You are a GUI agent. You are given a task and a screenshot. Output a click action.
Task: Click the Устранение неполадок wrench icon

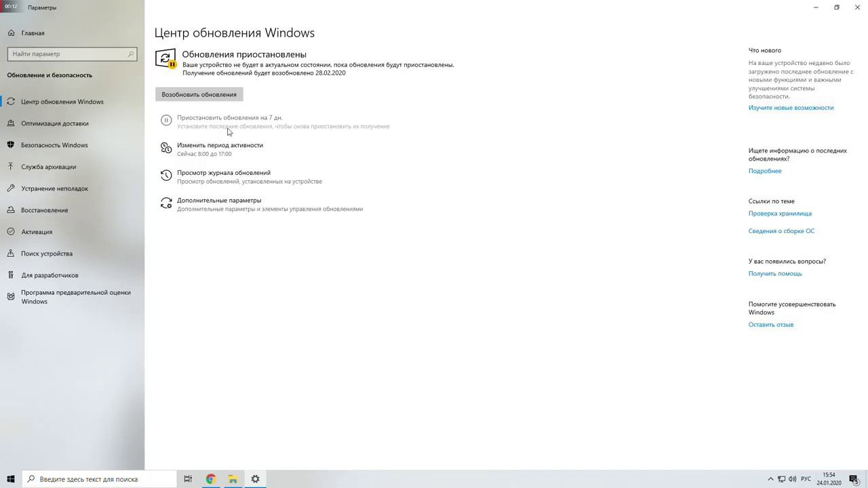click(11, 188)
